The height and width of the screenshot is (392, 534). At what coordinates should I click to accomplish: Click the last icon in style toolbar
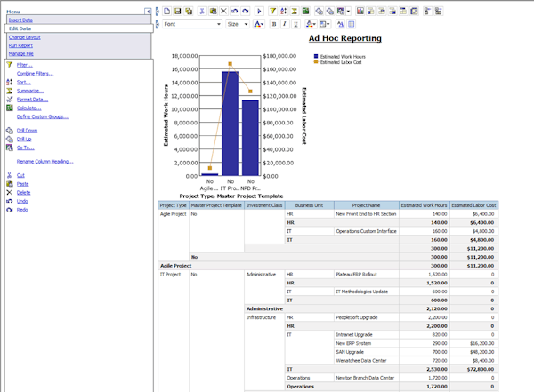point(352,24)
